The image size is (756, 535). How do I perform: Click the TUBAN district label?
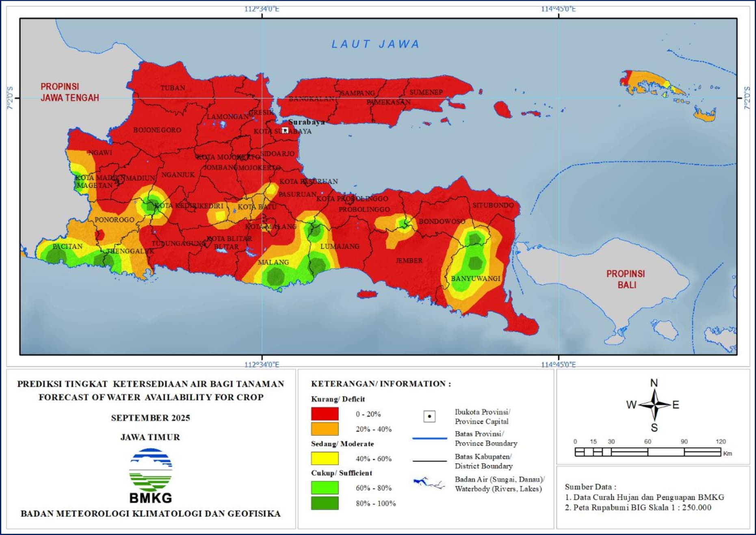173,88
